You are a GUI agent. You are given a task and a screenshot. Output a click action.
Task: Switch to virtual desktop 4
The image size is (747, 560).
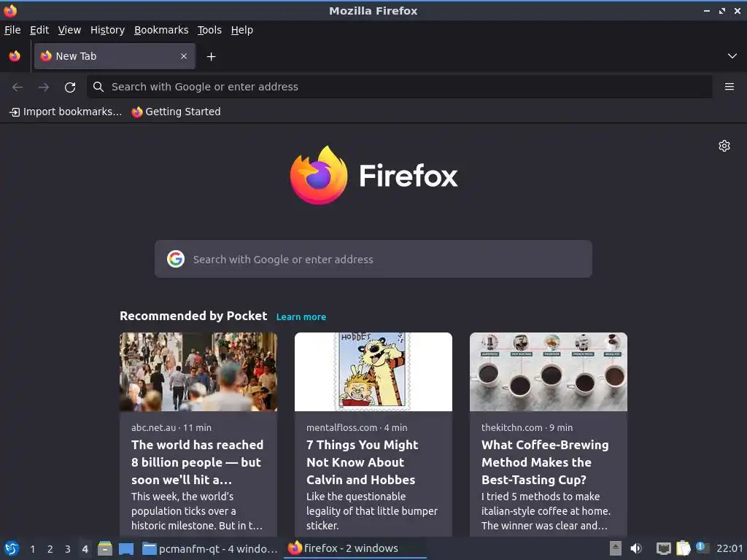[x=85, y=549]
